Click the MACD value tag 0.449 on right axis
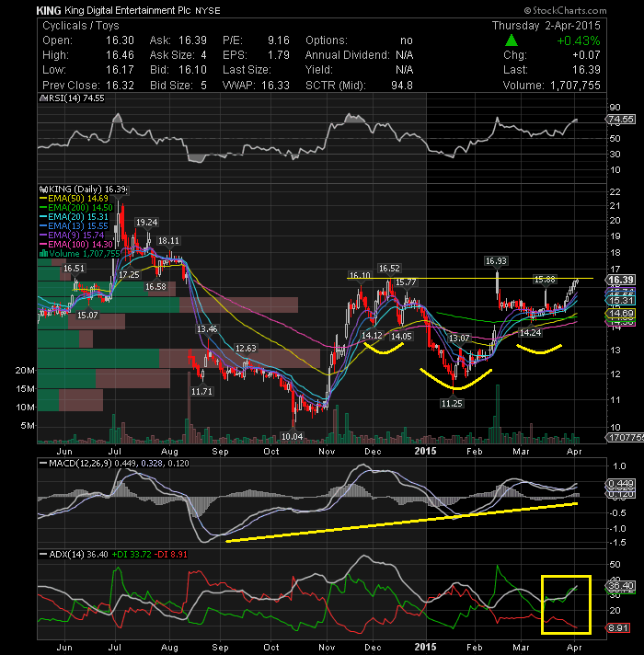Image resolution: width=644 pixels, height=655 pixels. (621, 484)
